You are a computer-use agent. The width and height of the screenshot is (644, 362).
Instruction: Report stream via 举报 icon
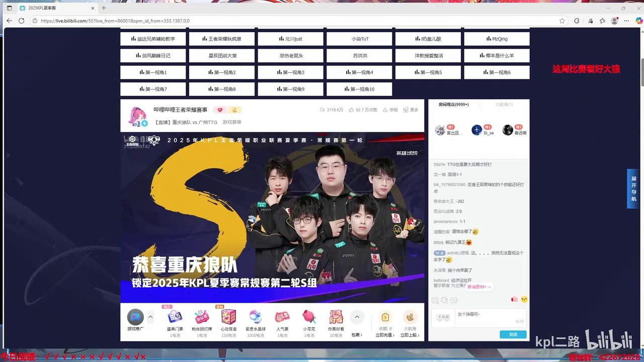click(390, 110)
